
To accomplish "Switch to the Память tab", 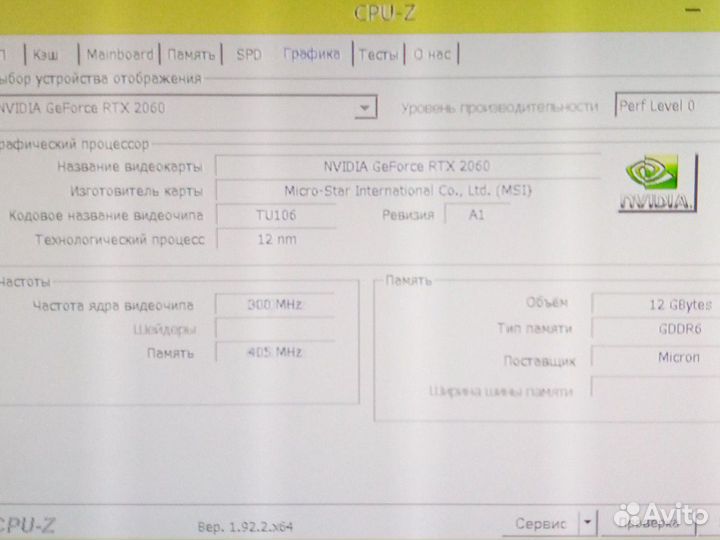I will point(191,55).
